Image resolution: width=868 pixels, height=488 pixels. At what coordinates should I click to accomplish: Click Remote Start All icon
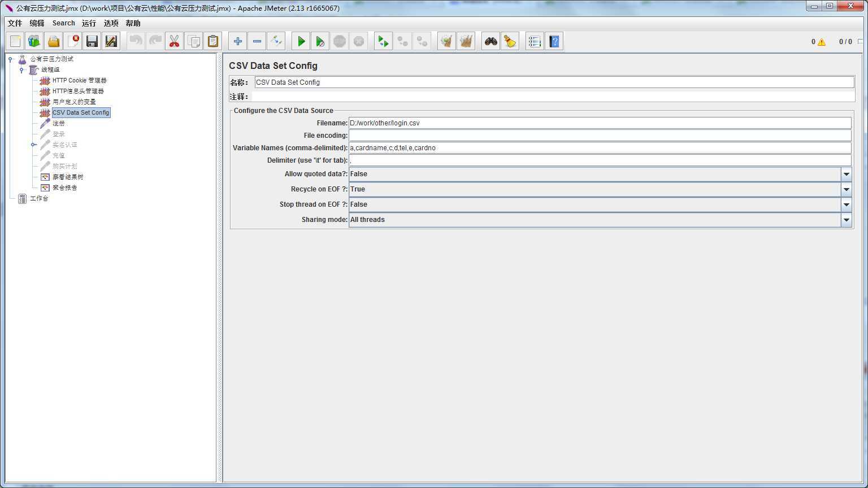pyautogui.click(x=384, y=41)
